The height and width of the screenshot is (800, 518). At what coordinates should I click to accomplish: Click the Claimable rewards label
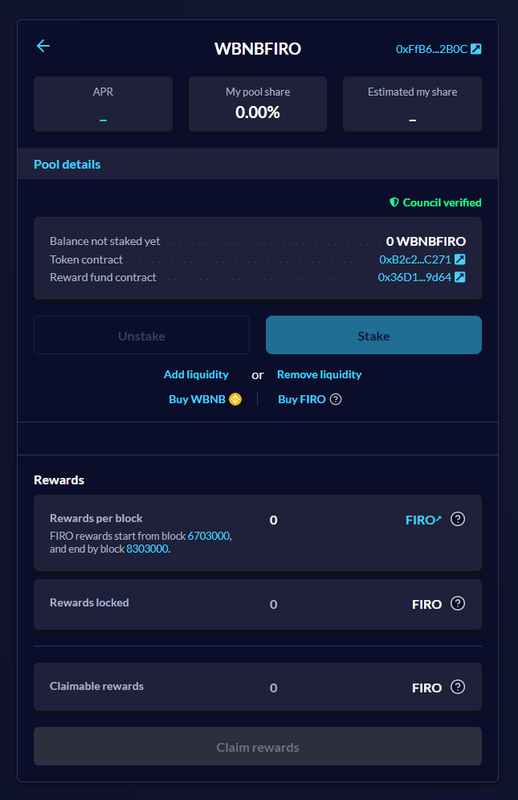(96, 686)
